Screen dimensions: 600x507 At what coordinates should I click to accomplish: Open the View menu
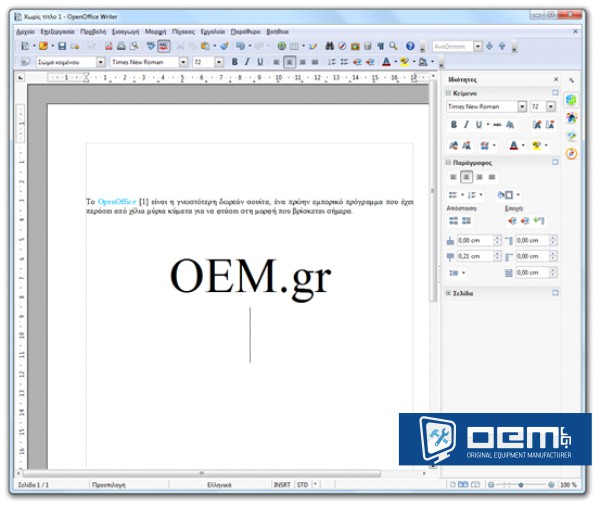tap(93, 32)
